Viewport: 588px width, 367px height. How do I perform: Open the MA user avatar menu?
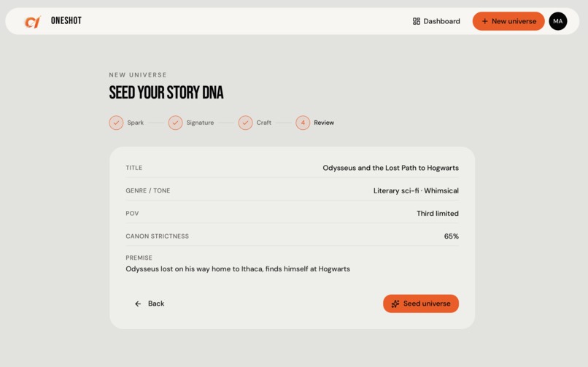[x=557, y=21]
